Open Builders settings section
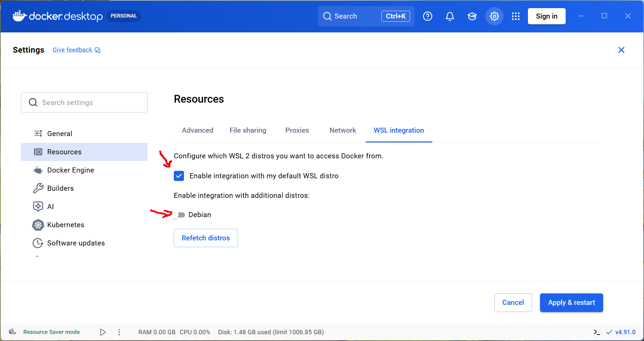 click(x=84, y=188)
